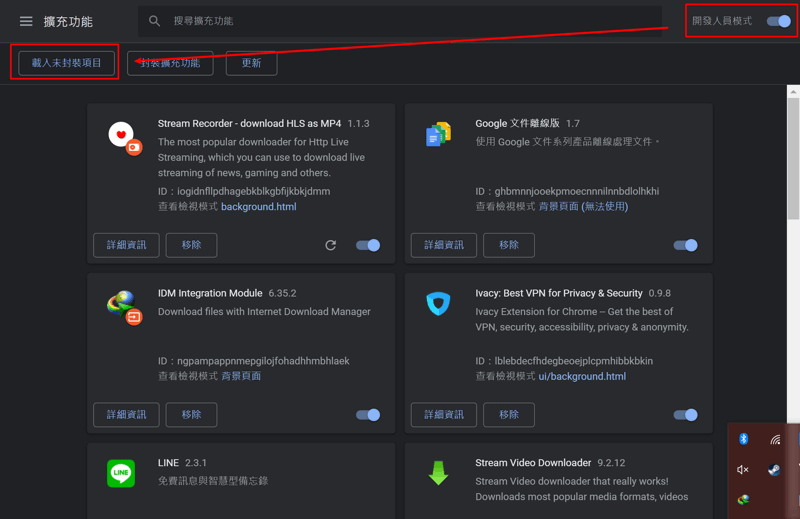Viewport: 800px width, 519px height.
Task: Open the IDM tray icon
Action: tap(743, 500)
